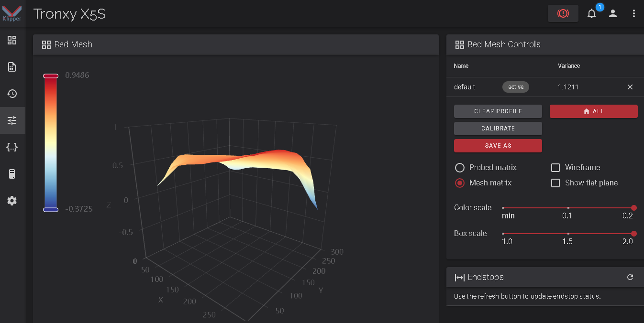Select the Probed matrix radio option
This screenshot has height=323, width=644.
pos(460,168)
